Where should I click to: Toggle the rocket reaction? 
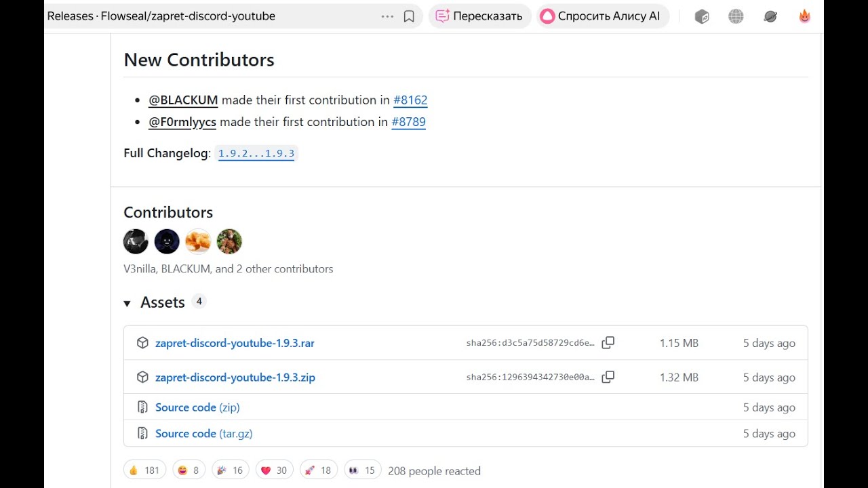pos(317,470)
